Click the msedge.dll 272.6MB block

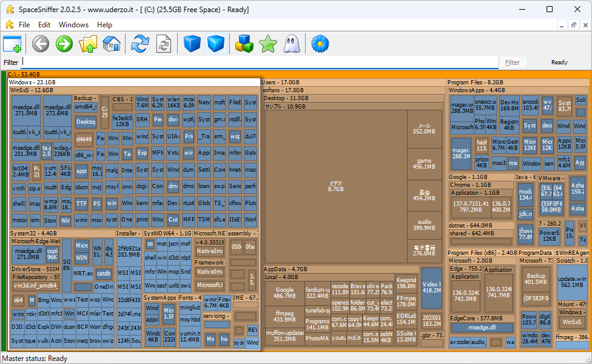57,110
